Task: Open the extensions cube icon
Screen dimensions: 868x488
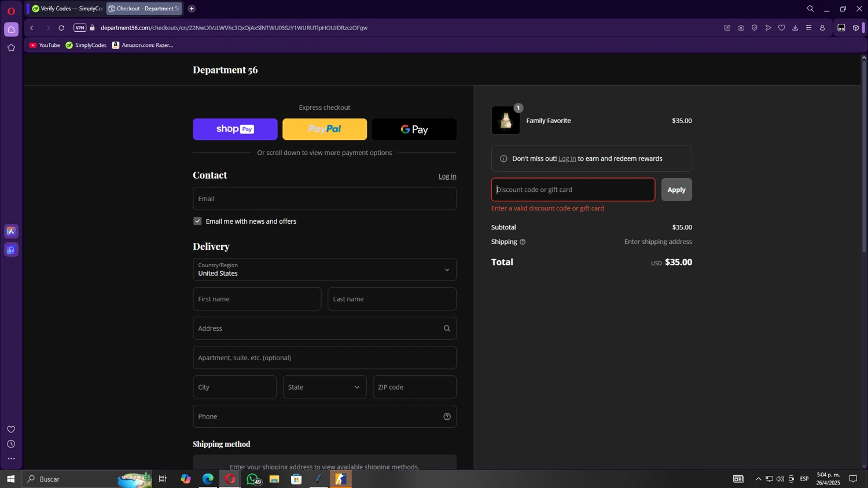Action: 856,28
